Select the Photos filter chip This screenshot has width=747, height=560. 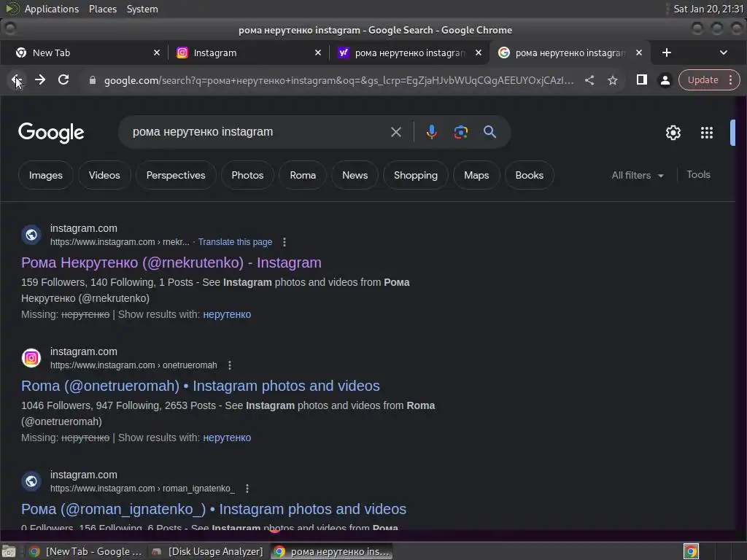(x=247, y=175)
